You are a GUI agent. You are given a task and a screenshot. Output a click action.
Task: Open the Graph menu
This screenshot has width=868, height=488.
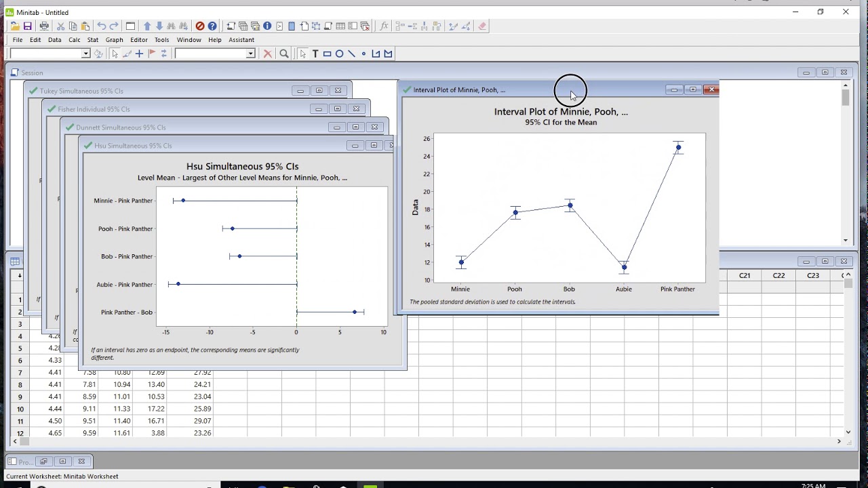click(115, 40)
